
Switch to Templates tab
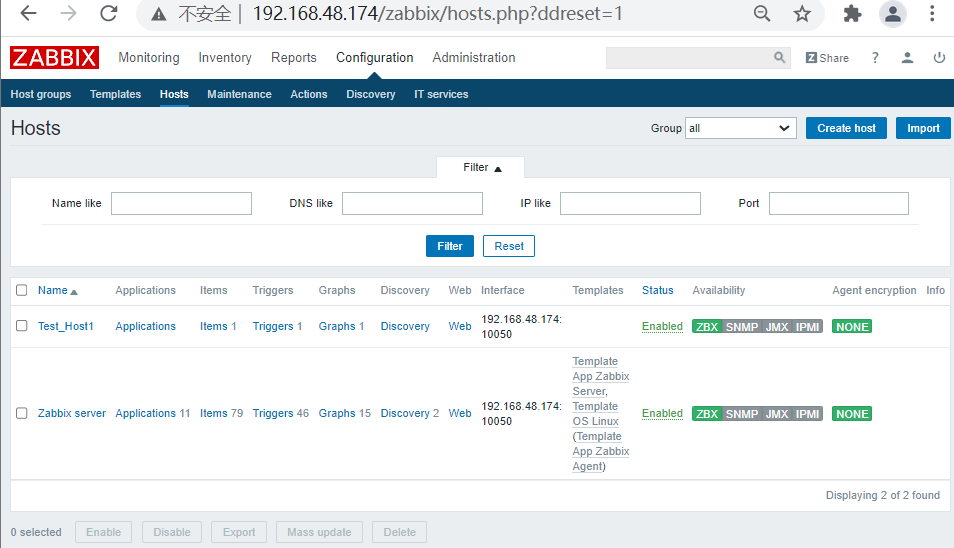click(x=116, y=94)
